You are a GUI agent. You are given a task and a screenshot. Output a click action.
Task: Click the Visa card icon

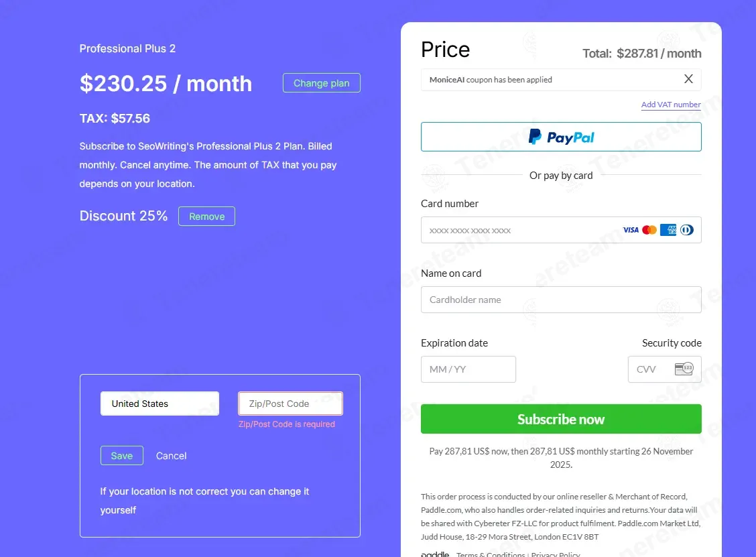point(631,230)
